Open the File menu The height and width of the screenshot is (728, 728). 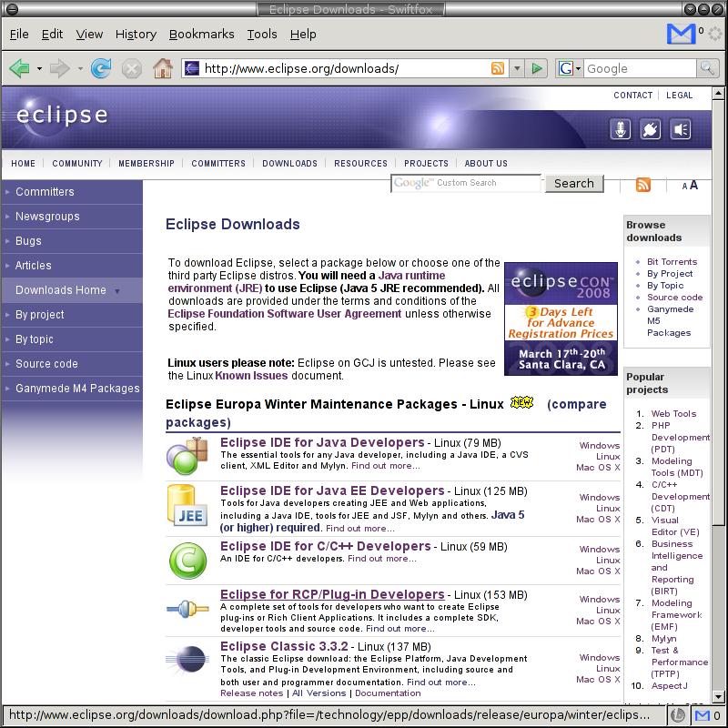19,34
